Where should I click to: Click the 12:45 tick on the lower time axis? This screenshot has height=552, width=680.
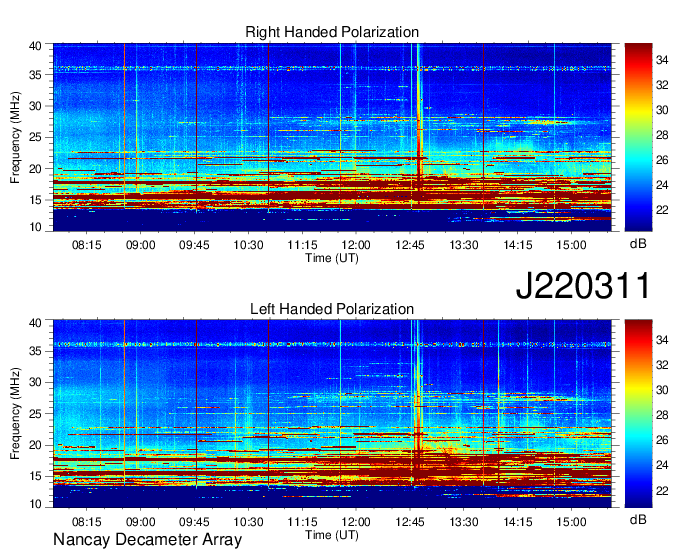pyautogui.click(x=410, y=522)
